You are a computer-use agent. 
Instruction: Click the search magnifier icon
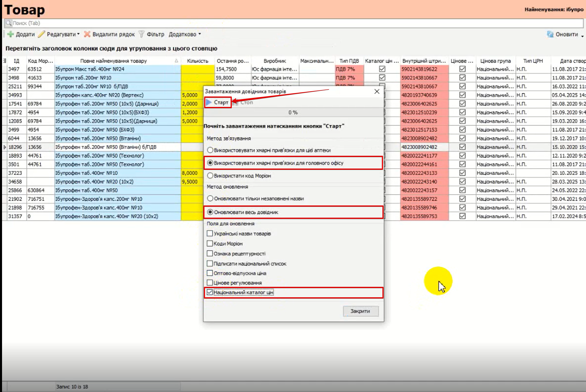9,23
